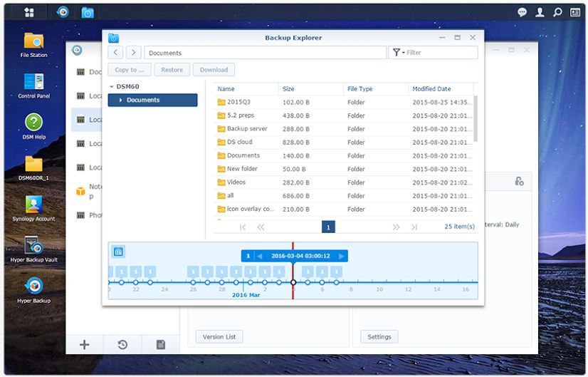Open the filter dropdown arrow
The height and width of the screenshot is (377, 588).
pos(404,53)
